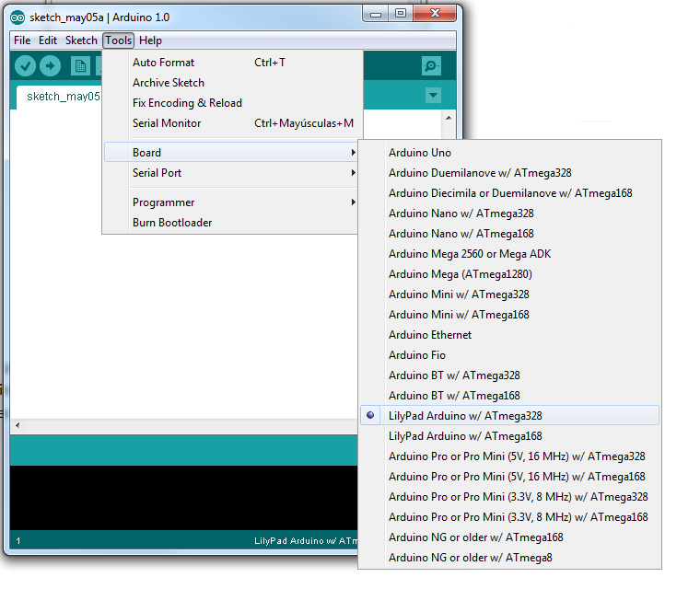This screenshot has height=589, width=700.
Task: Run Auto Format from Tools menu
Action: pyautogui.click(x=163, y=63)
